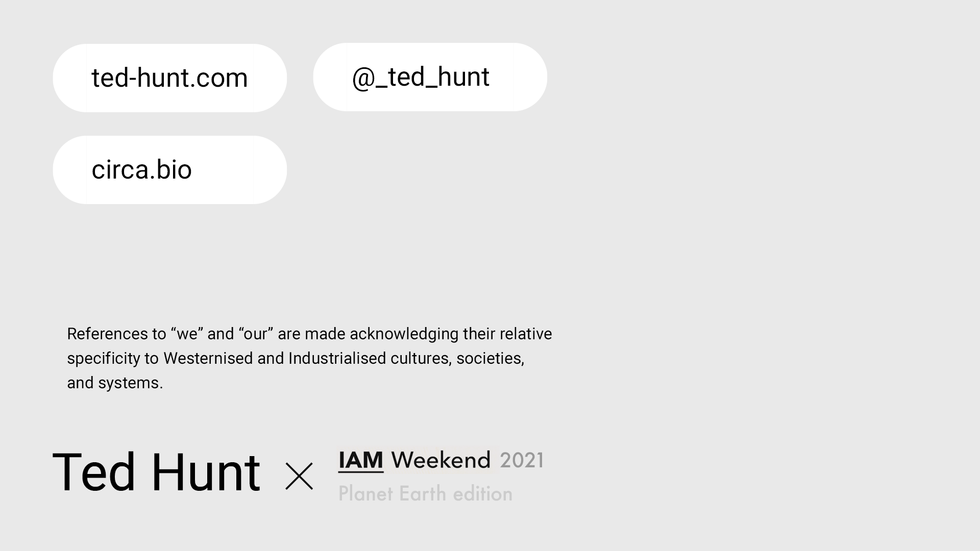Click the cross symbol beside Ted Hunt
The height and width of the screenshot is (551, 980).
coord(299,477)
